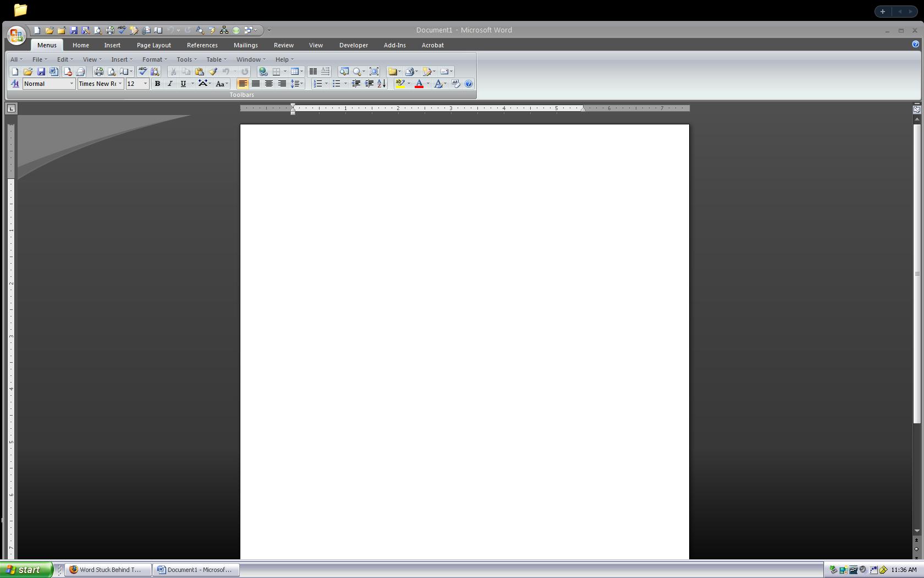The height and width of the screenshot is (578, 924).
Task: Click the Numbering list icon
Action: click(317, 84)
